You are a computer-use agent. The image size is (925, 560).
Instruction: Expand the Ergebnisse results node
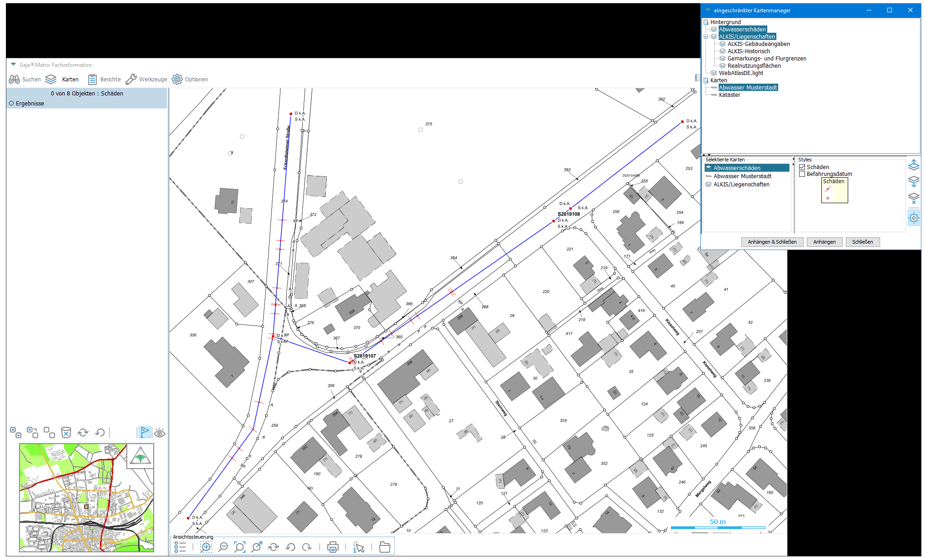click(x=11, y=104)
